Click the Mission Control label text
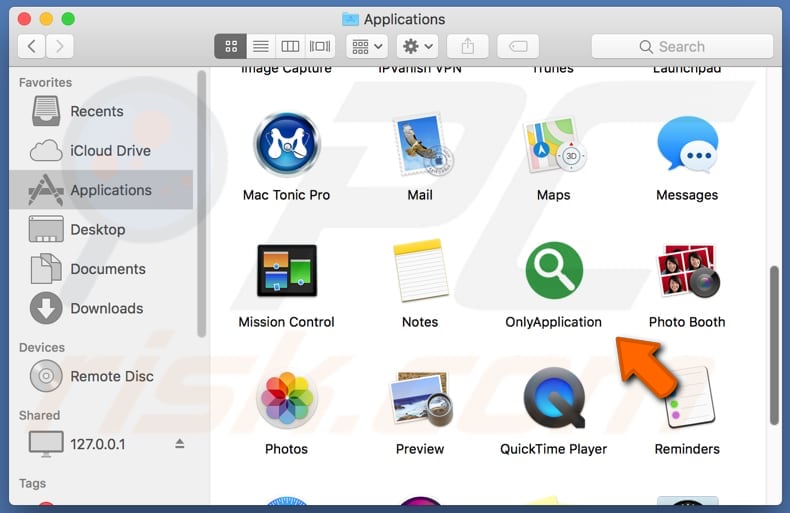Image resolution: width=790 pixels, height=513 pixels. point(286,322)
